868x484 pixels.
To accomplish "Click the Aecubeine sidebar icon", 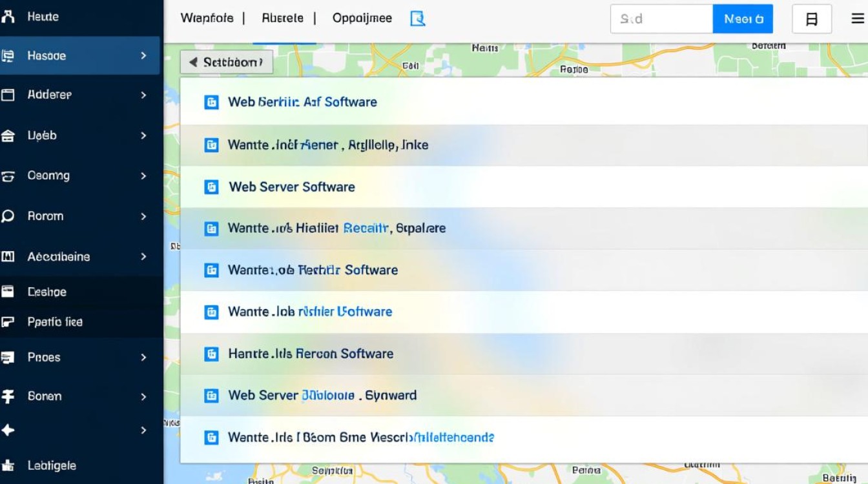I will point(8,257).
